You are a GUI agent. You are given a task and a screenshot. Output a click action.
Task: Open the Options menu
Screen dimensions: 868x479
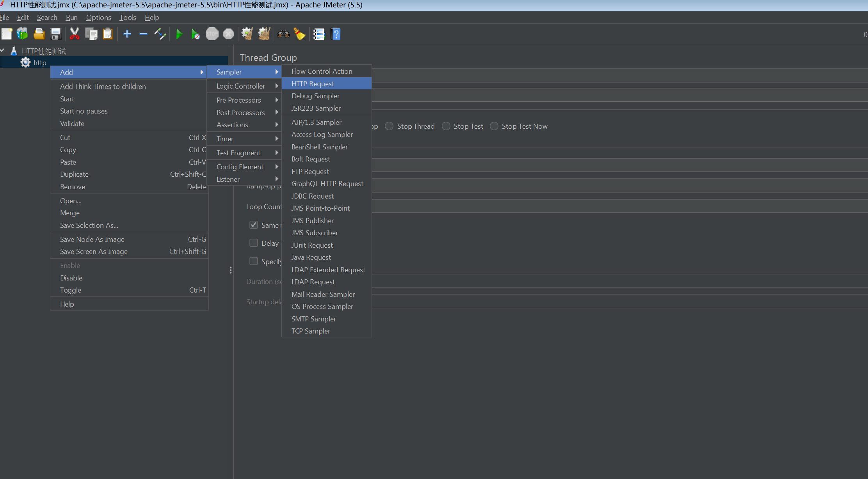pos(98,18)
